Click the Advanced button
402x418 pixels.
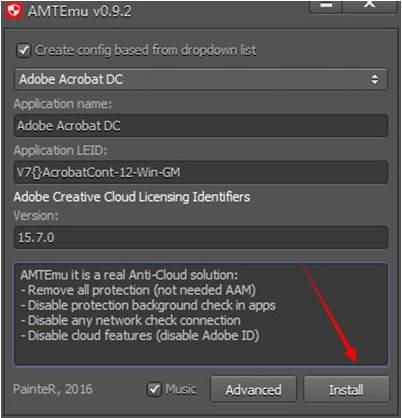[x=253, y=390]
